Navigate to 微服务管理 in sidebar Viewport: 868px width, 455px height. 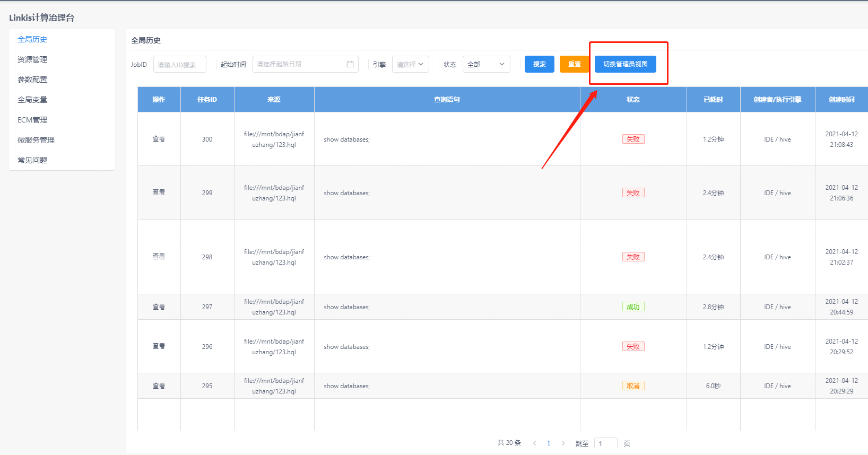click(36, 140)
